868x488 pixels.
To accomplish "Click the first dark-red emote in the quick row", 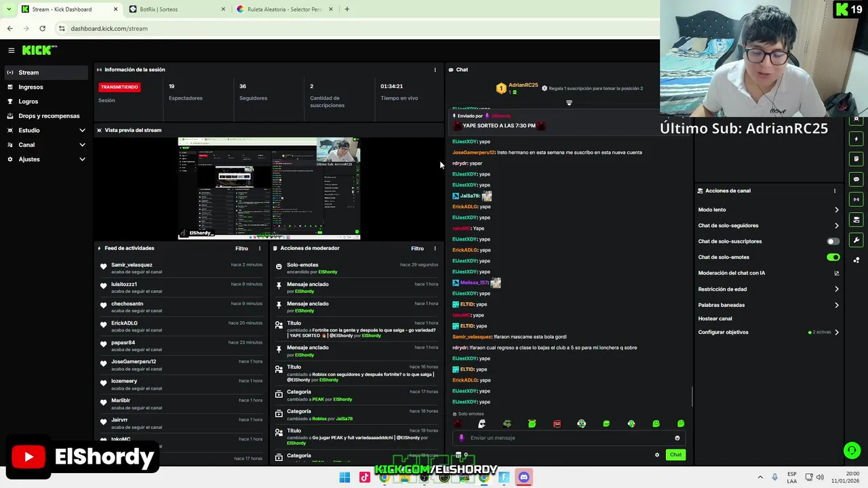I will pos(458,424).
